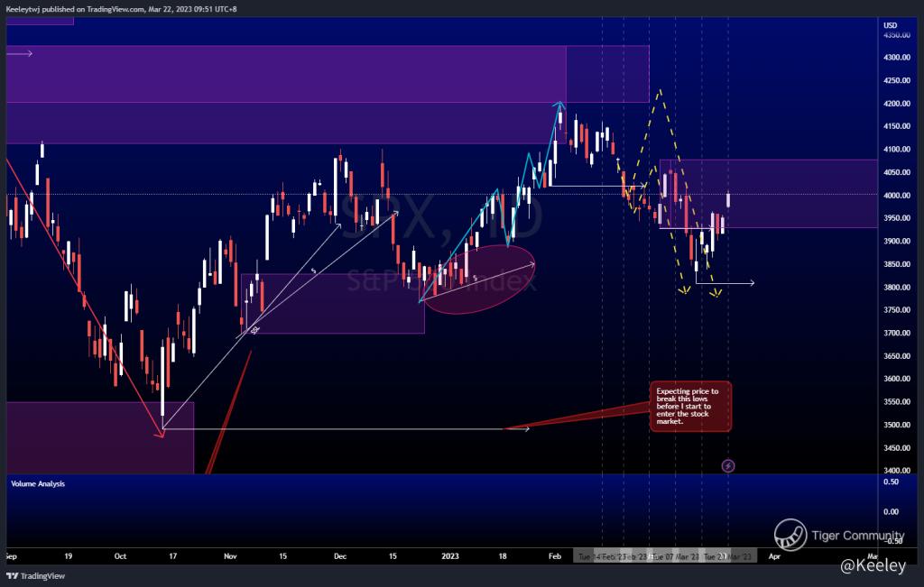The width and height of the screenshot is (924, 587).
Task: Click the "Apr" label on the time axis
Action: point(774,556)
